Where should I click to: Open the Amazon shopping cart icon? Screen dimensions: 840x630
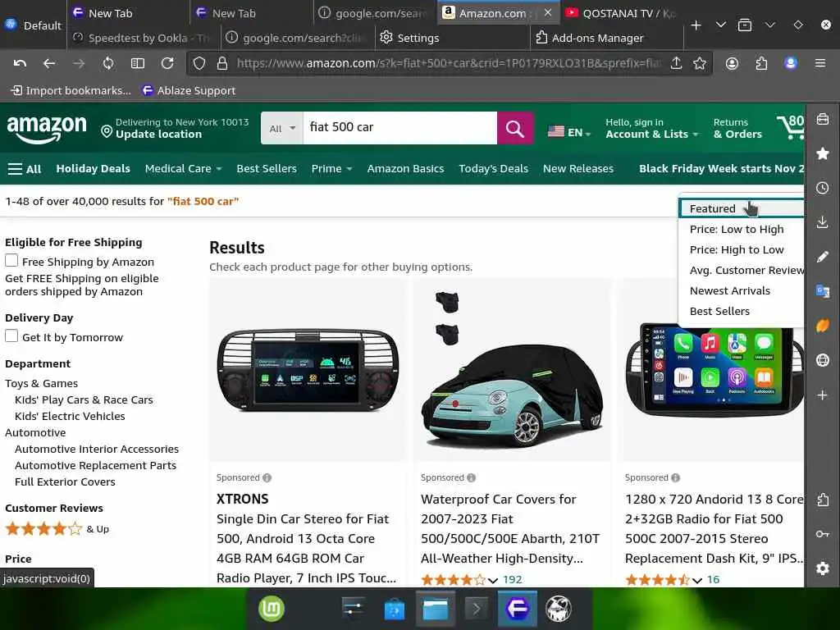tap(790, 127)
